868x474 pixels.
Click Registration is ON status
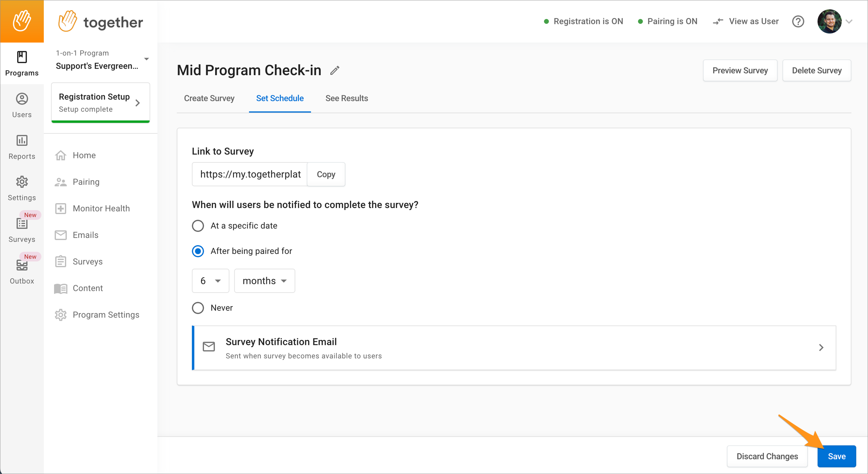coord(584,21)
